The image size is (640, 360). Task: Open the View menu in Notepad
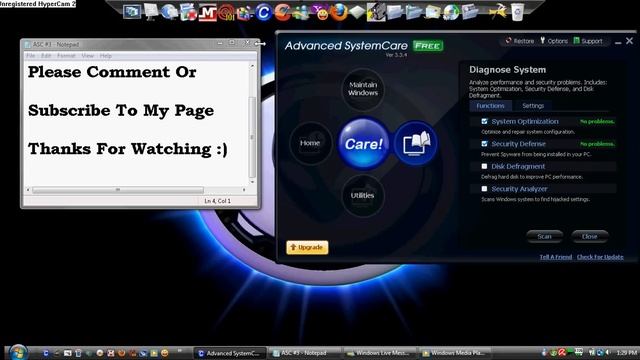pyautogui.click(x=87, y=56)
